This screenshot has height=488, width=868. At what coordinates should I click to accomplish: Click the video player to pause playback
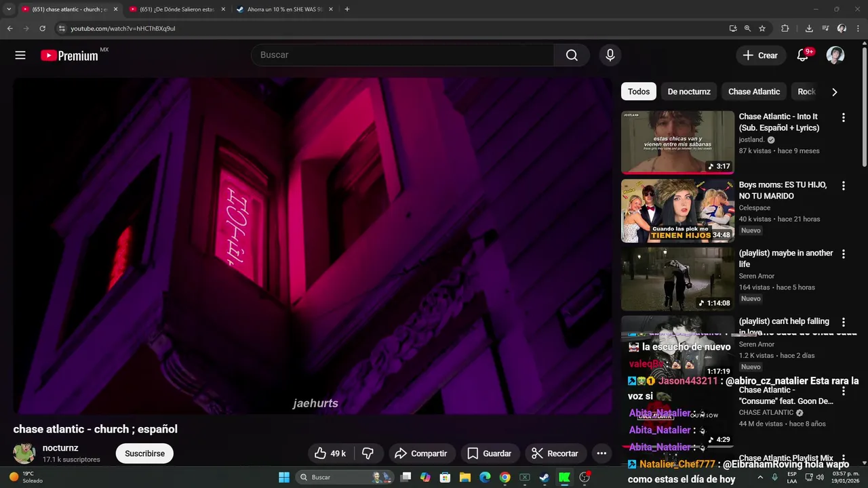(x=313, y=245)
